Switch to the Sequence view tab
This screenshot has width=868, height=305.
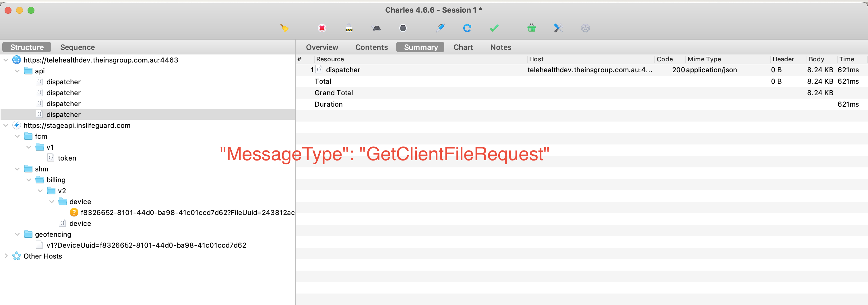coord(77,47)
